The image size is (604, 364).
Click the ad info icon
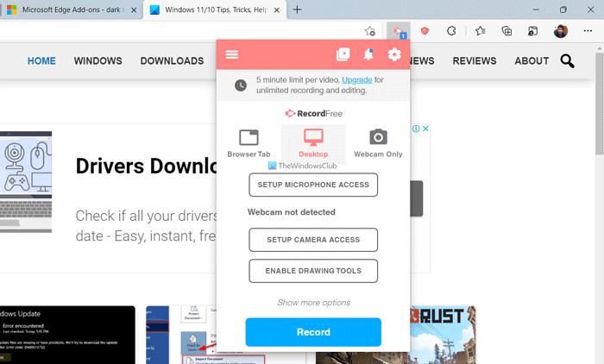click(416, 129)
